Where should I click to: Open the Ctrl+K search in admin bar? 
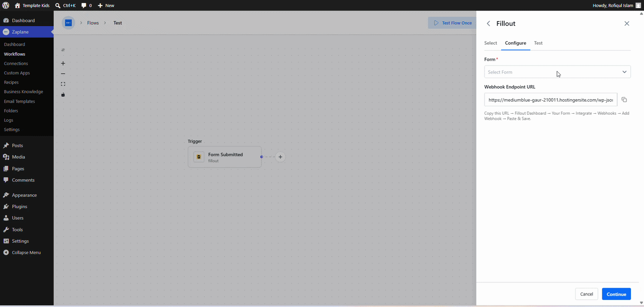pyautogui.click(x=65, y=5)
